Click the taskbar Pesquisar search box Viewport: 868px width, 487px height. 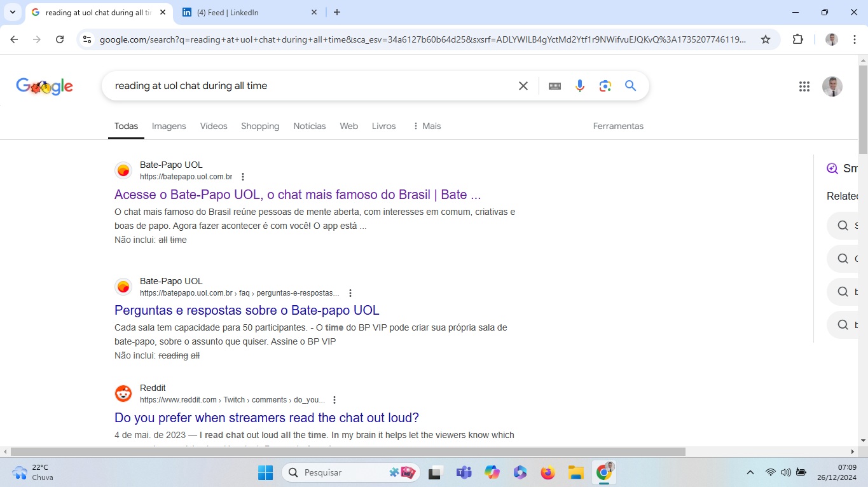(x=352, y=472)
